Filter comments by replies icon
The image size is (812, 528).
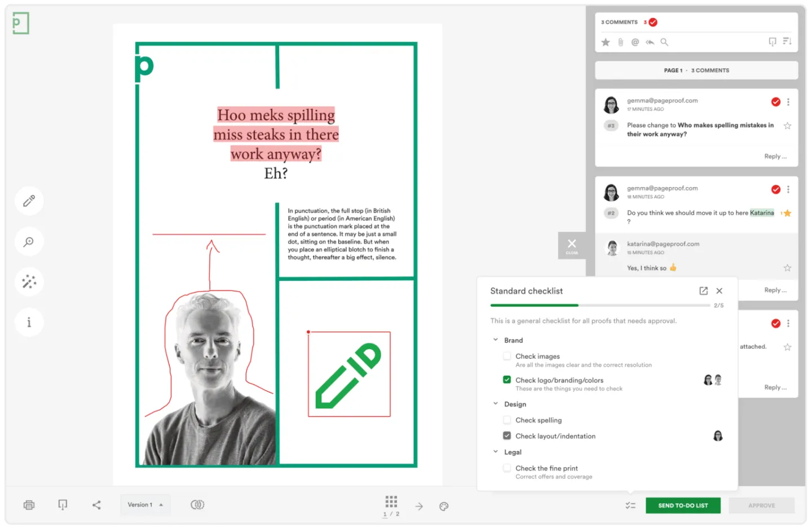click(650, 42)
